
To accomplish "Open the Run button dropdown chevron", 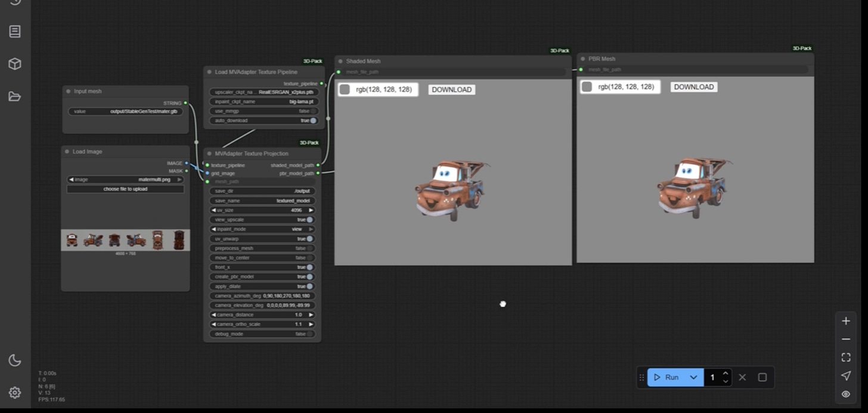I will tap(693, 377).
